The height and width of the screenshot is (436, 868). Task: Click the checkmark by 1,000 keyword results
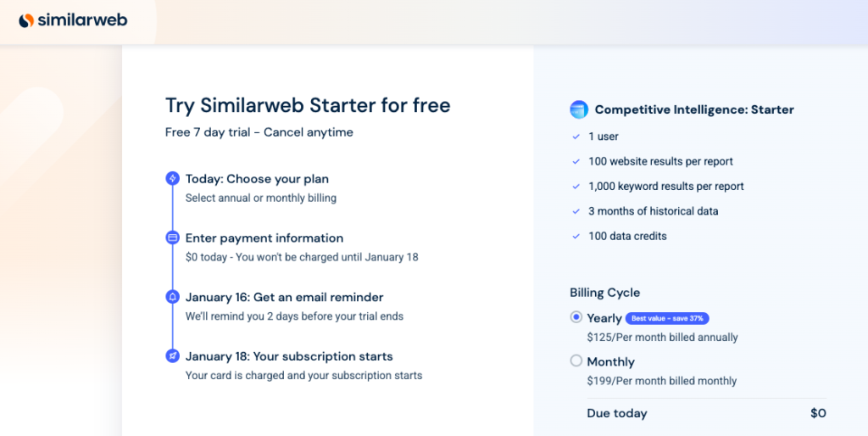tap(576, 187)
